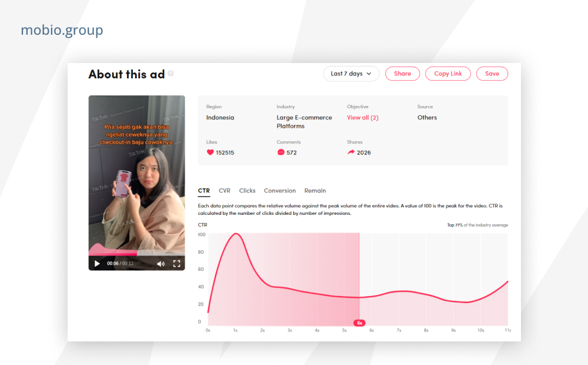Switch to the Clicks tab
The height and width of the screenshot is (365, 588).
[x=247, y=191]
